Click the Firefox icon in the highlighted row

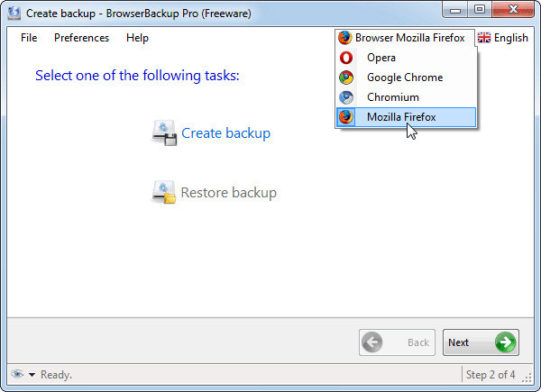point(345,117)
